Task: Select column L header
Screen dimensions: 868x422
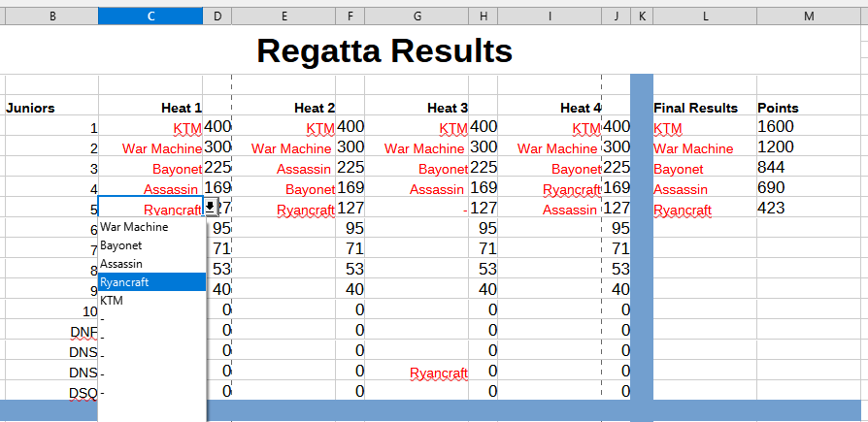Action: pyautogui.click(x=705, y=16)
